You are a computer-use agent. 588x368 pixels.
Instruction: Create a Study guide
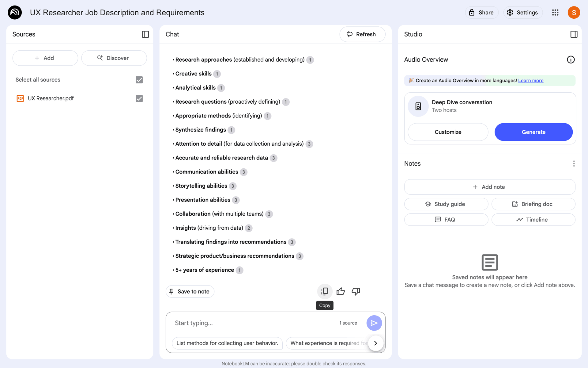[446, 204]
